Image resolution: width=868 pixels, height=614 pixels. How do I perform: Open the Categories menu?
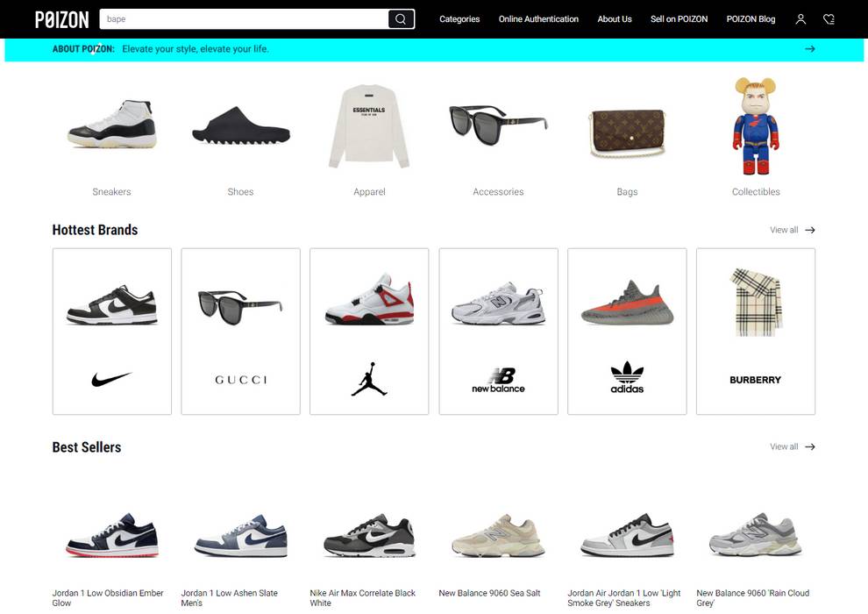tap(459, 19)
